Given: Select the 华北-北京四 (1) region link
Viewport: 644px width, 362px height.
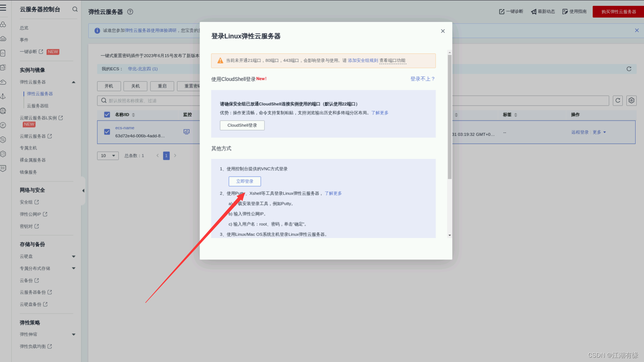Looking at the screenshot, I should click(143, 69).
